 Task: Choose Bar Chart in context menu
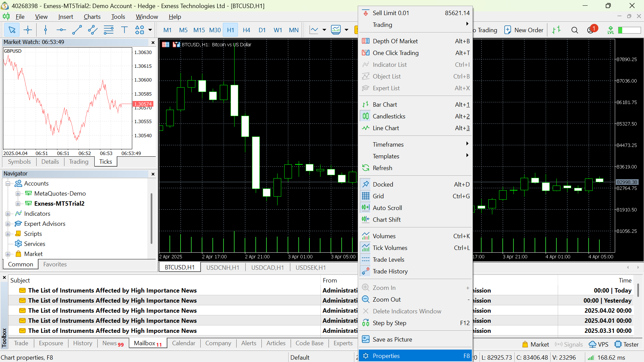point(415,104)
